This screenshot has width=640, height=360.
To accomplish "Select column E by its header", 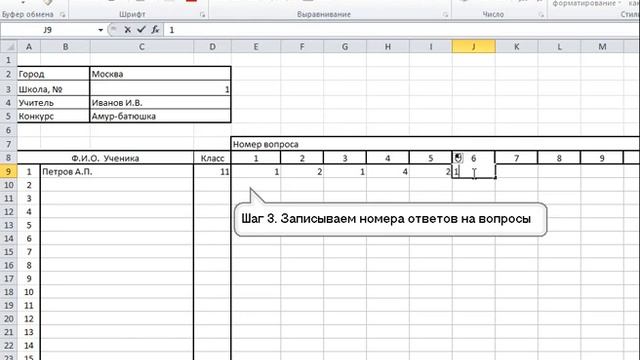I will (x=256, y=47).
